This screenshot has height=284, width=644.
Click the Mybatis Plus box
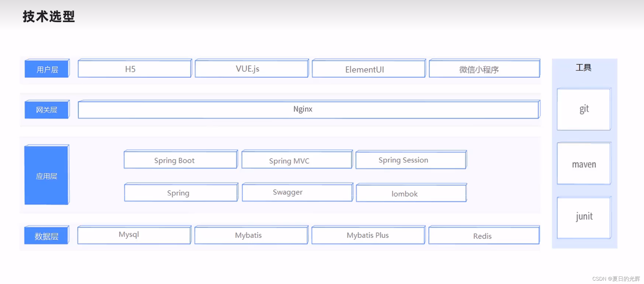368,235
